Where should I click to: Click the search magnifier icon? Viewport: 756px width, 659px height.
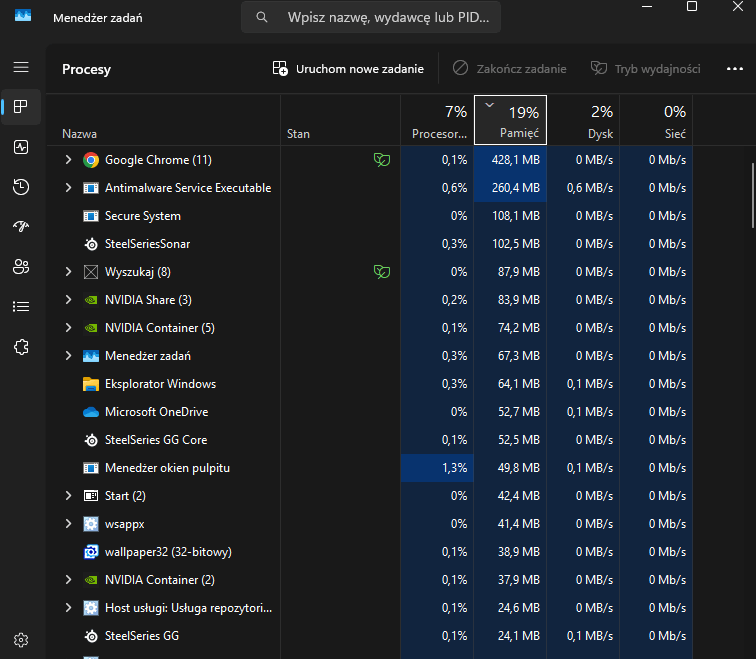[262, 17]
